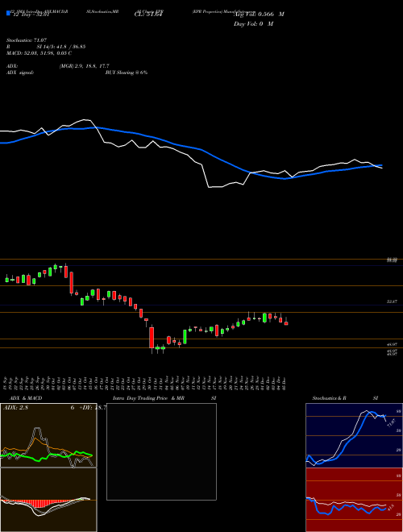Click the blue 12 Day SMA legend square
The image size is (403, 532).
pos(8,13)
